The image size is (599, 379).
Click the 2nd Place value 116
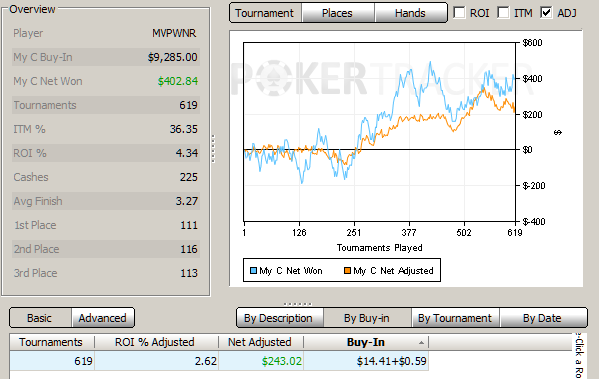pyautogui.click(x=189, y=249)
